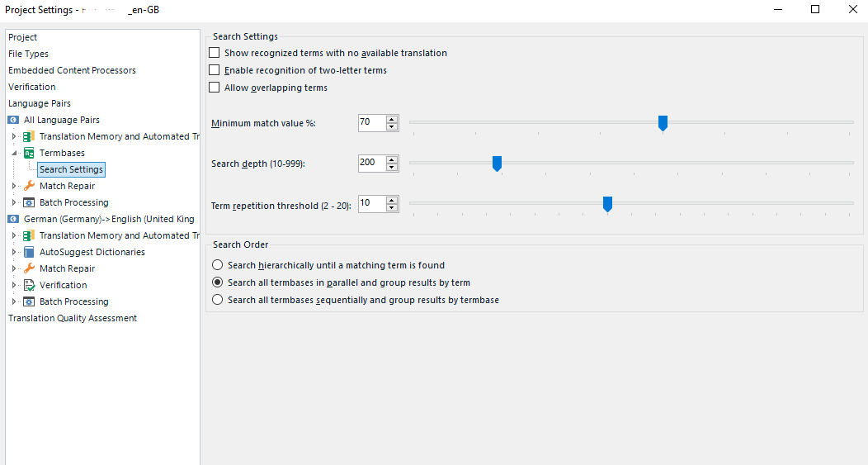Click the All Language Pairs icon

pos(13,120)
